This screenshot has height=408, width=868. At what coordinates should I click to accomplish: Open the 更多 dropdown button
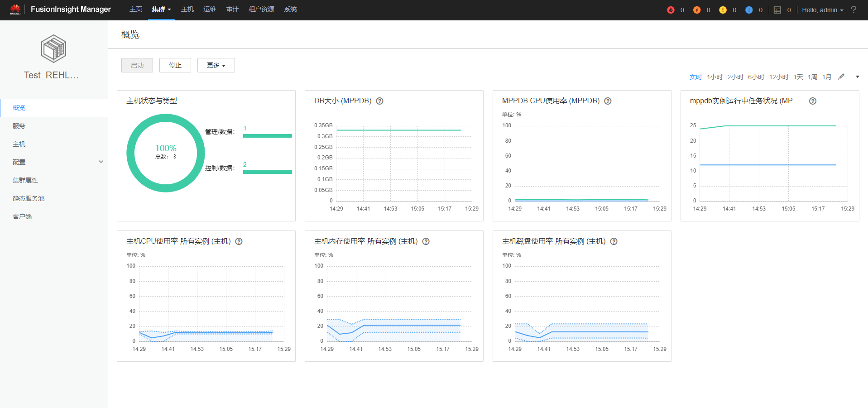click(216, 65)
